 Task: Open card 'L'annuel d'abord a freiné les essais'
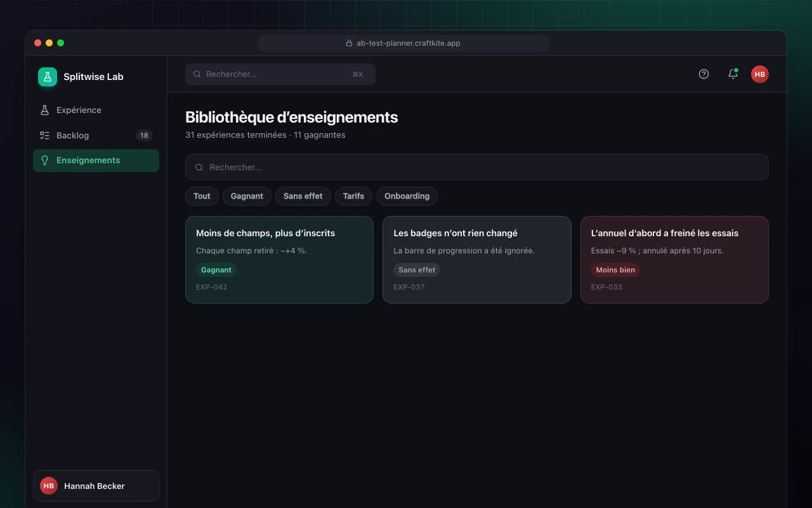pyautogui.click(x=674, y=260)
